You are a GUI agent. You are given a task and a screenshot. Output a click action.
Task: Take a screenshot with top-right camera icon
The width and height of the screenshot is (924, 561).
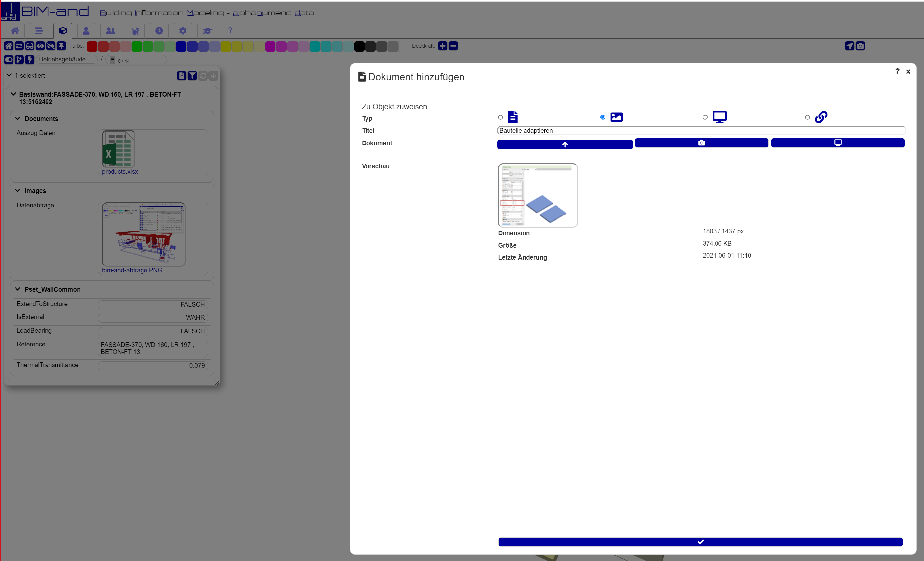[x=860, y=46]
